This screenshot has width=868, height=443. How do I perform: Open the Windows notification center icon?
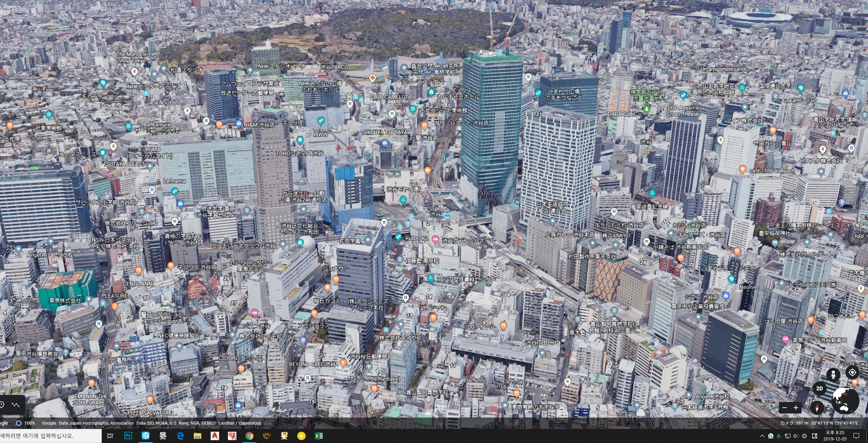[x=856, y=436]
